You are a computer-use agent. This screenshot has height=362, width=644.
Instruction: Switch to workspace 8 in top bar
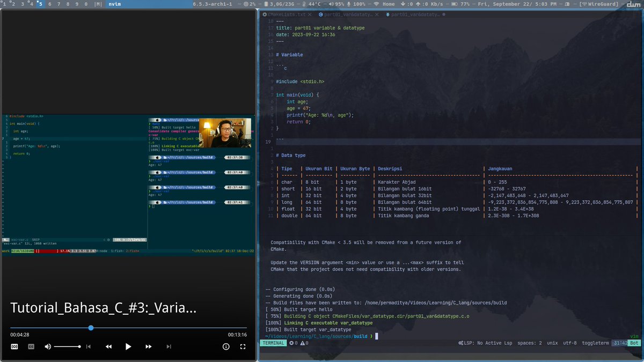(67, 4)
